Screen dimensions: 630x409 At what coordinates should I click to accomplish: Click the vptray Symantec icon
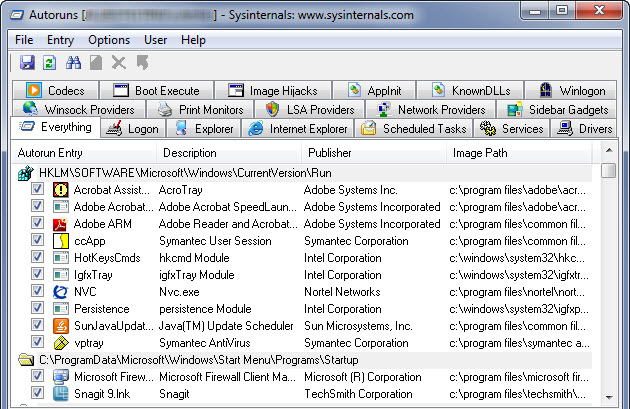pos(61,343)
